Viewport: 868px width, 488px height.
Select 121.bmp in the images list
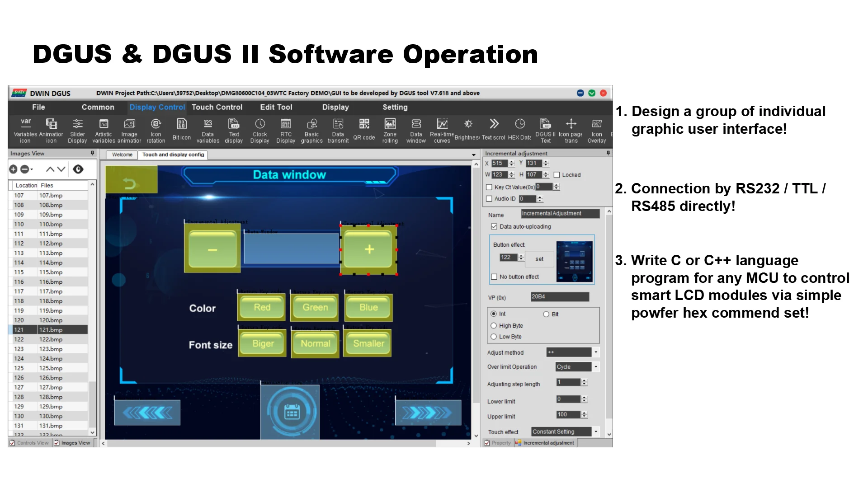click(51, 330)
